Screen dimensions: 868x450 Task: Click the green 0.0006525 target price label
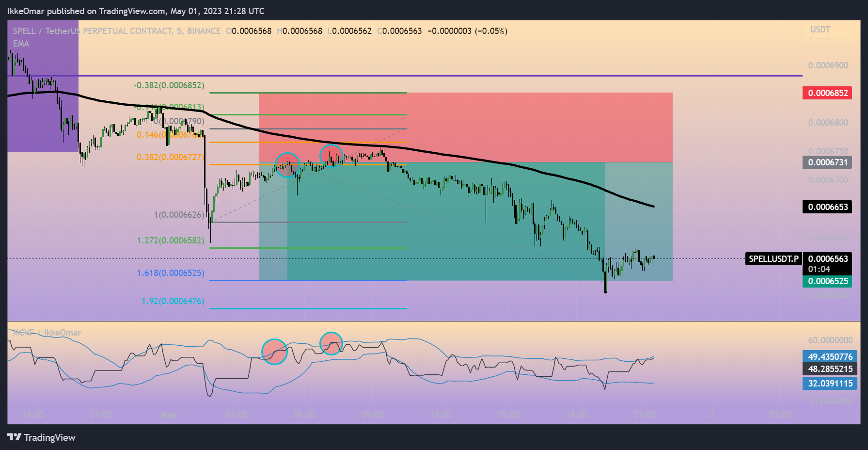click(x=827, y=281)
